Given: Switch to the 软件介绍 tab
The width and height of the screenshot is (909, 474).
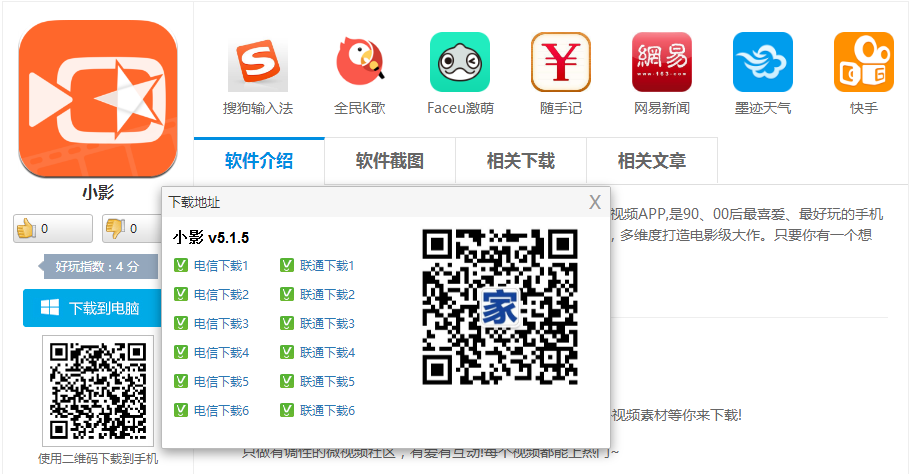Looking at the screenshot, I should [x=259, y=161].
